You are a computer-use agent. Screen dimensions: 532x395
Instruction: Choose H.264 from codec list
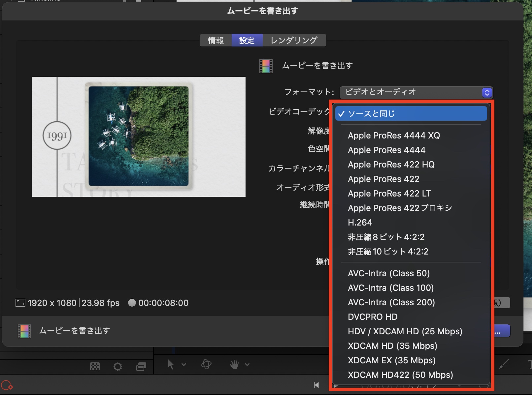click(x=360, y=223)
